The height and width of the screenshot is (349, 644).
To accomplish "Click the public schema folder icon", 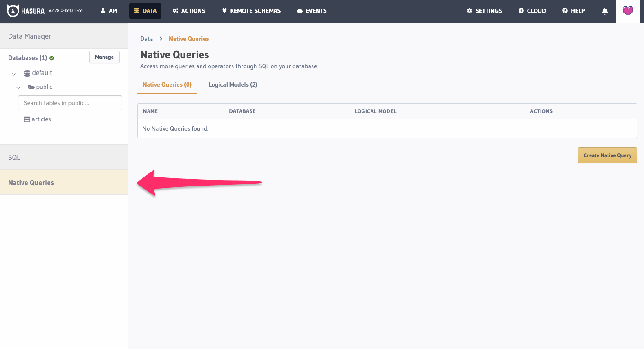I will pyautogui.click(x=31, y=87).
